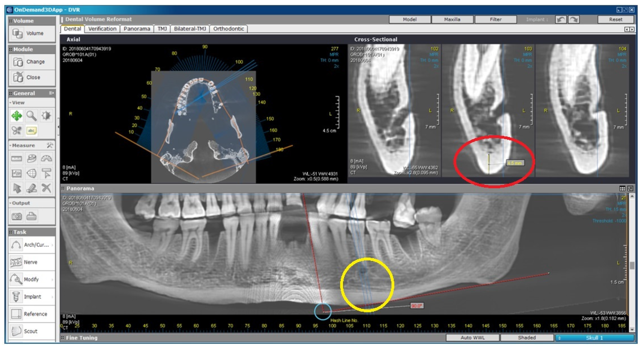Image resolution: width=644 pixels, height=351 pixels.
Task: Select the Zoom magnifier tool
Action: pyautogui.click(x=31, y=116)
